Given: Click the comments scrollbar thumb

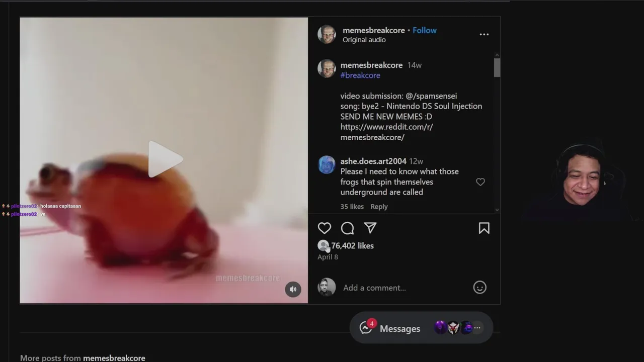Looking at the screenshot, I should [x=497, y=68].
